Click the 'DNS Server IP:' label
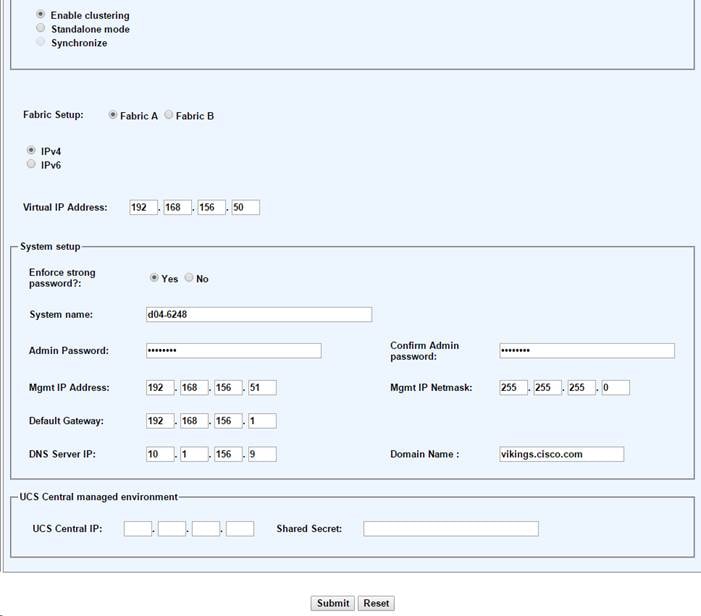 point(62,454)
